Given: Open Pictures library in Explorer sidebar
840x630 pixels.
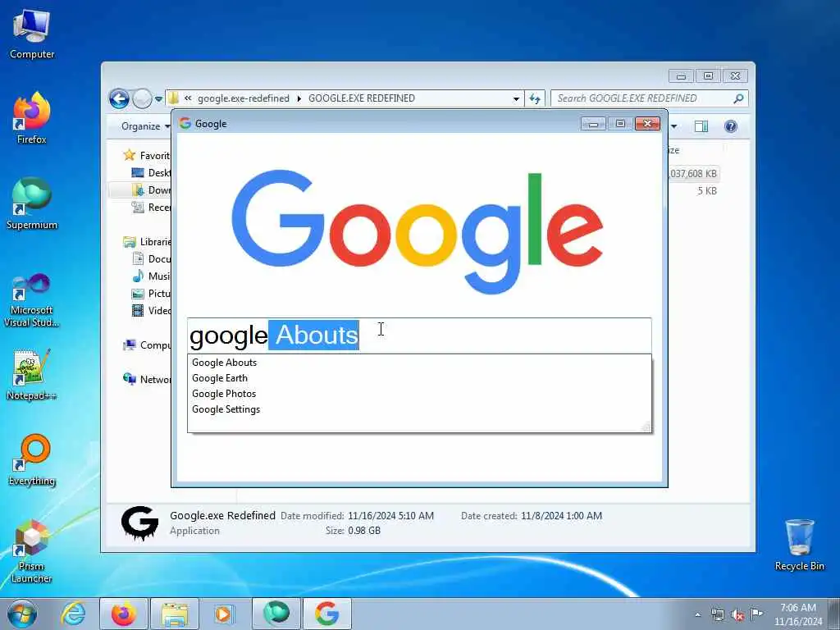Looking at the screenshot, I should [151, 294].
